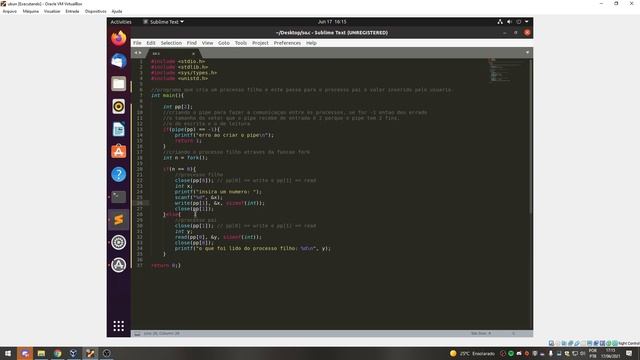Open VirtualBox Arquivo menu
The width and height of the screenshot is (640, 360).
[10, 11]
